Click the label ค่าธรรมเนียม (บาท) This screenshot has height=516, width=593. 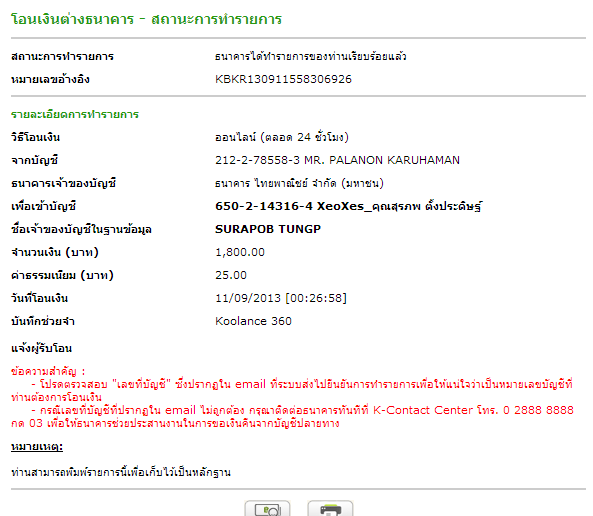(x=62, y=275)
